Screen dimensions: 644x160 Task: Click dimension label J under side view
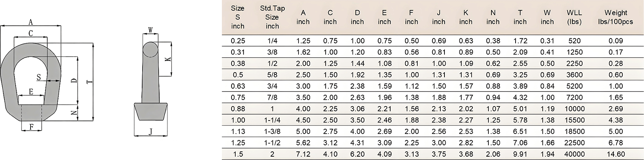[150, 132]
